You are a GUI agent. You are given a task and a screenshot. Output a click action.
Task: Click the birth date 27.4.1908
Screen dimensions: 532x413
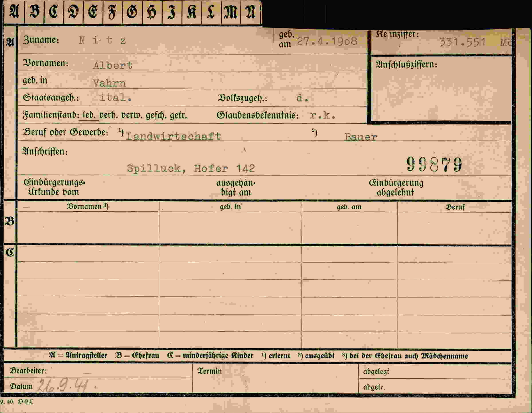(327, 42)
